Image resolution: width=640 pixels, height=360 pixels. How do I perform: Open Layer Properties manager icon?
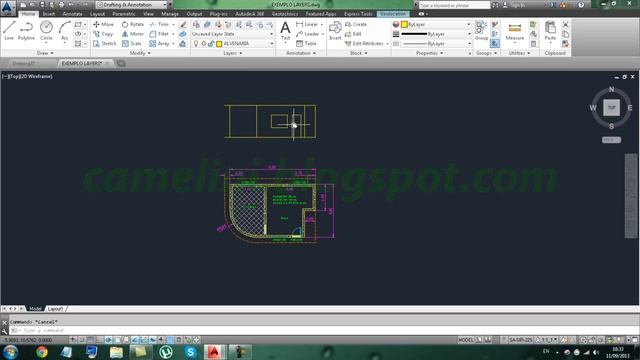196,24
